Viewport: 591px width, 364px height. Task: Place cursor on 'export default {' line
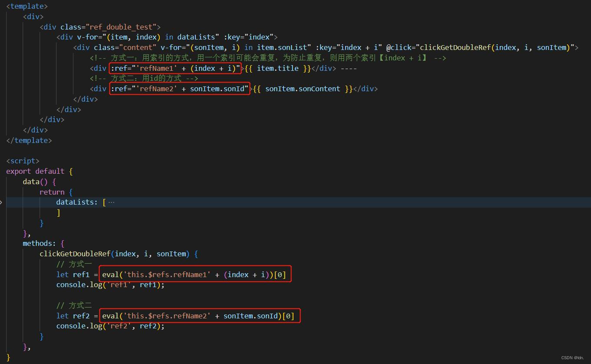(40, 171)
